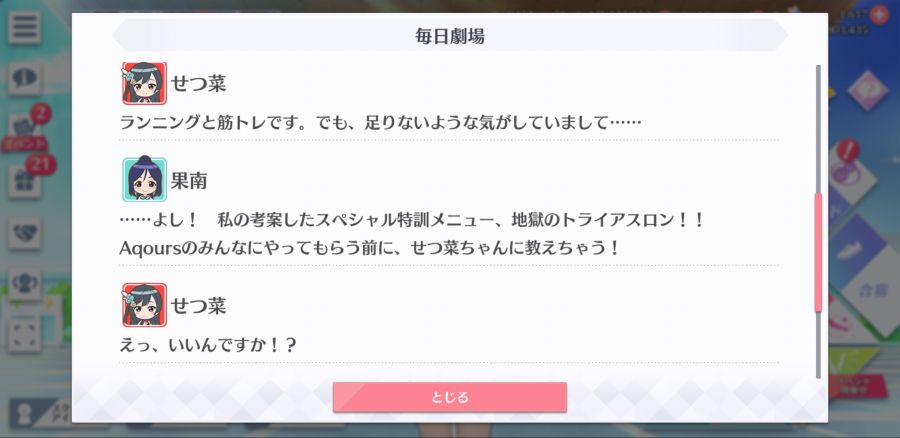Tap the guitar tile with exclamation mark
The height and width of the screenshot is (438, 900).
tap(852, 175)
